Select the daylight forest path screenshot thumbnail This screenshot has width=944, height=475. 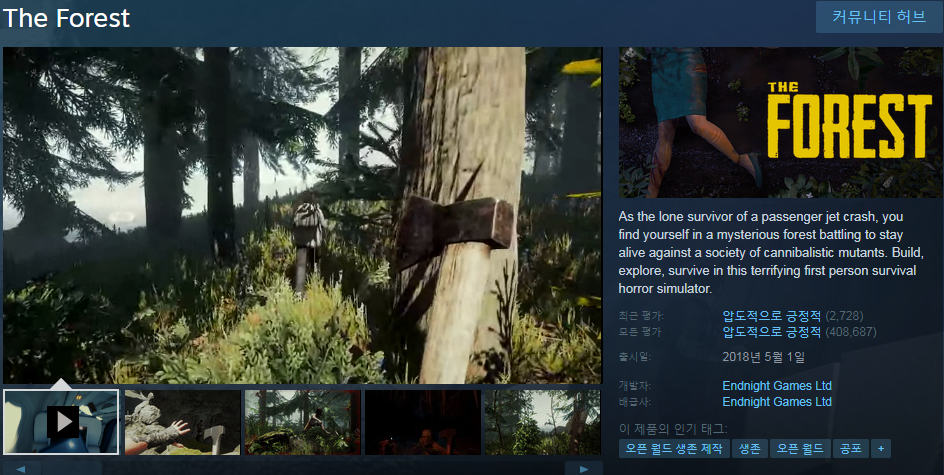(x=543, y=422)
